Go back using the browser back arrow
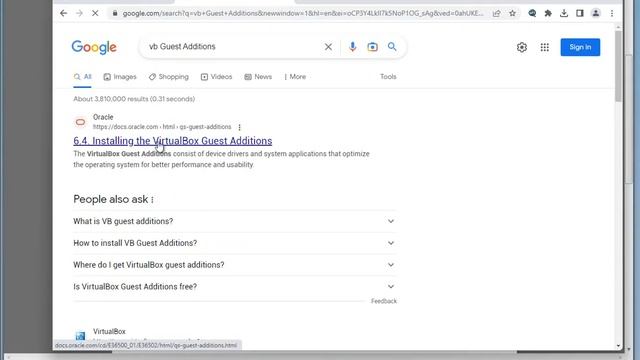Viewport: 640px width, 360px height. point(64,13)
